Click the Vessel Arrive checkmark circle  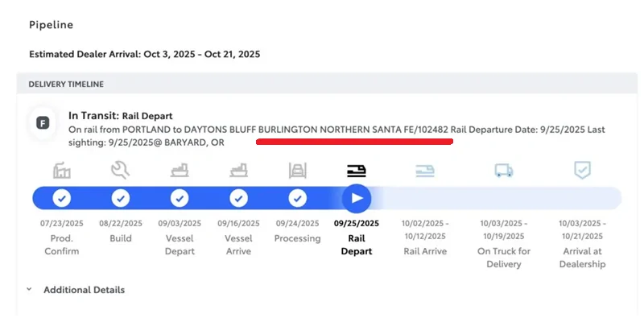(x=238, y=198)
